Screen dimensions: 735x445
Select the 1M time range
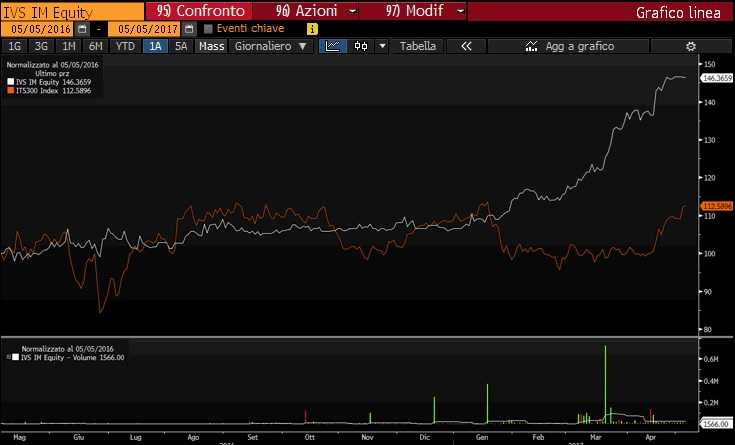click(x=69, y=46)
